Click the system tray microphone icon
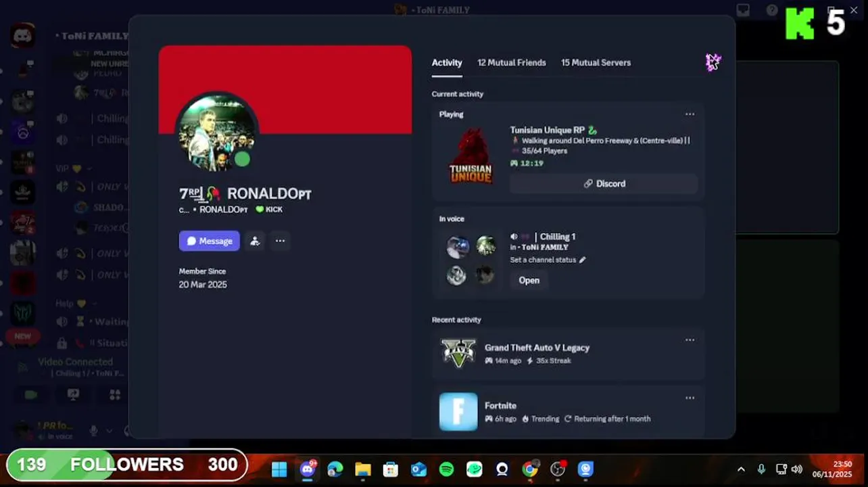 761,469
